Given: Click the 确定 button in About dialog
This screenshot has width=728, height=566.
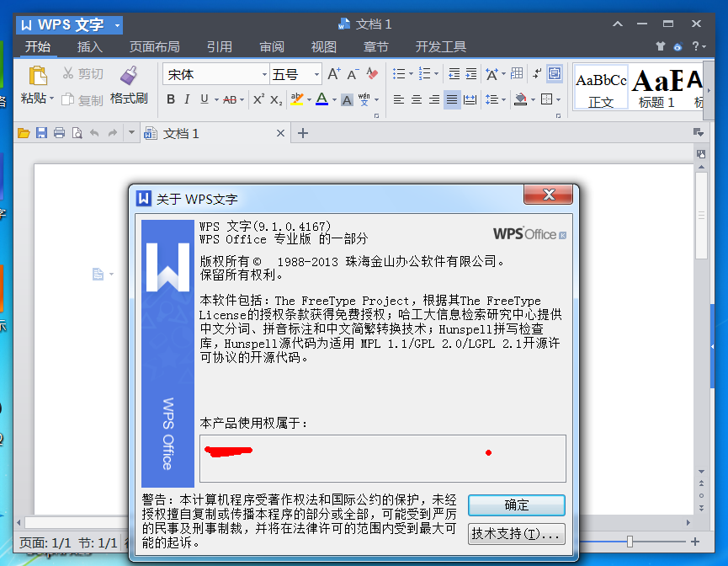Looking at the screenshot, I should click(x=516, y=505).
